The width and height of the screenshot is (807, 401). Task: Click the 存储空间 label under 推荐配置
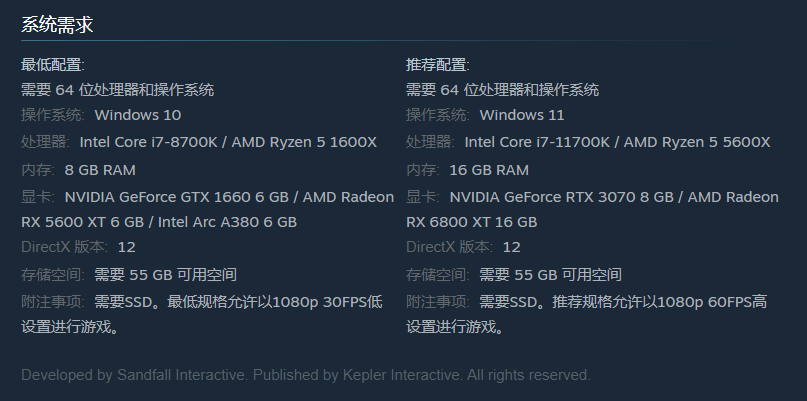pyautogui.click(x=438, y=275)
